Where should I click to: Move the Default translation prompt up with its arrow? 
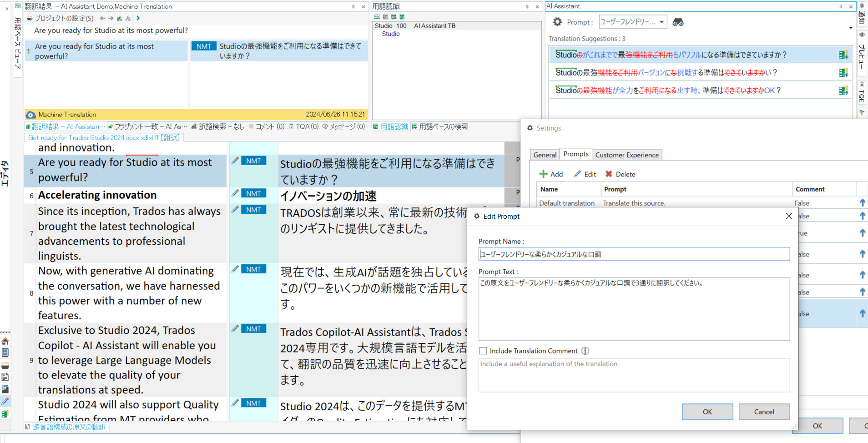[862, 203]
